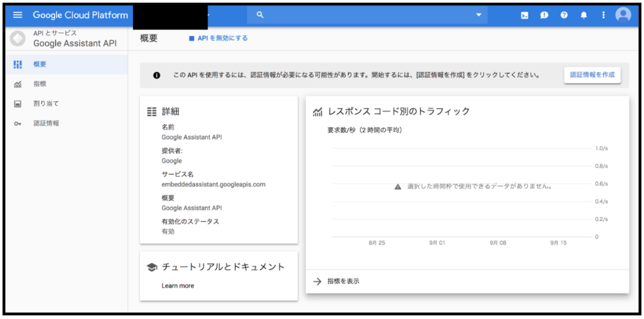Expand the search bar dropdown arrow
The image size is (644, 319).
click(x=479, y=15)
